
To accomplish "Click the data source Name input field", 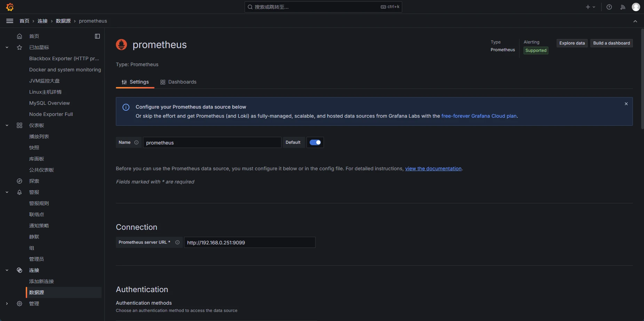I will click(212, 142).
